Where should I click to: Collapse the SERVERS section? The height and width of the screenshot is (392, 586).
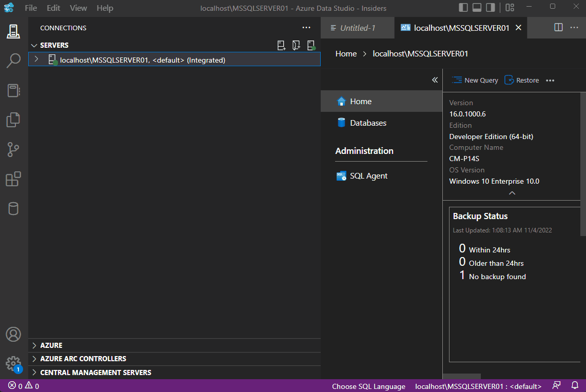34,45
